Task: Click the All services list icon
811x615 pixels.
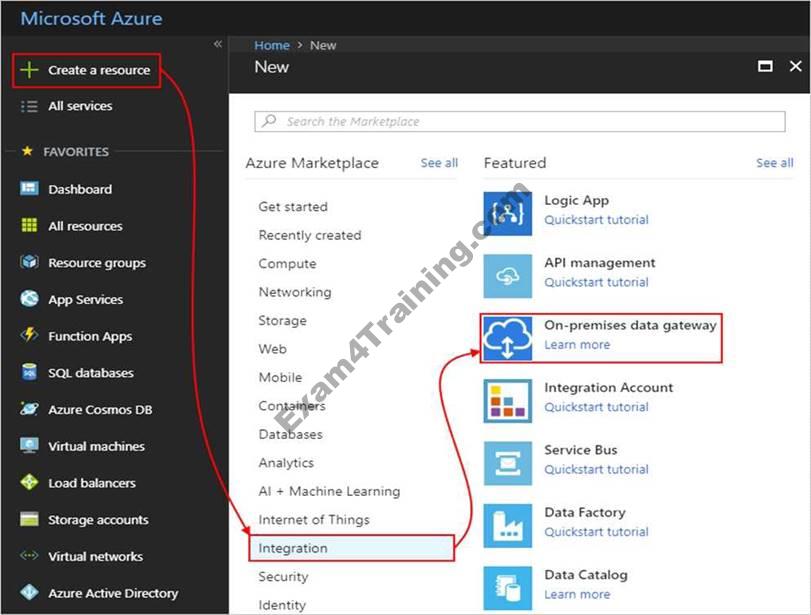Action: 29,107
